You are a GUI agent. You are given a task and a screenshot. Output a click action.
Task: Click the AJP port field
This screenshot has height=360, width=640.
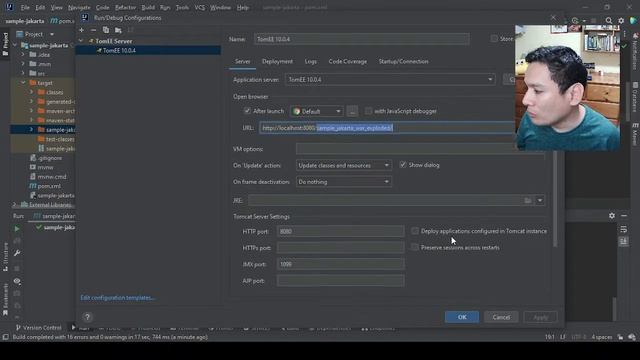(340, 281)
